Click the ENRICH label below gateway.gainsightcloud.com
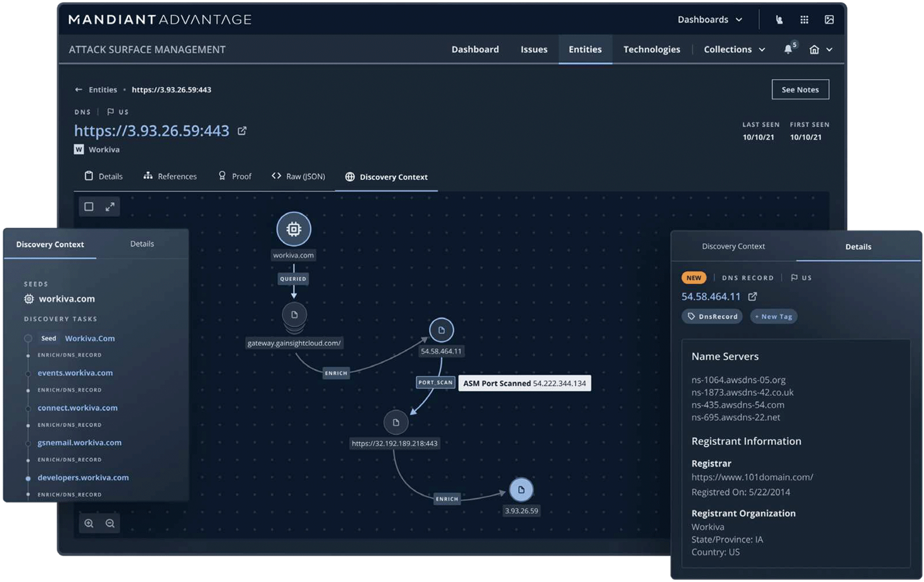This screenshot has height=582, width=924. pos(336,373)
